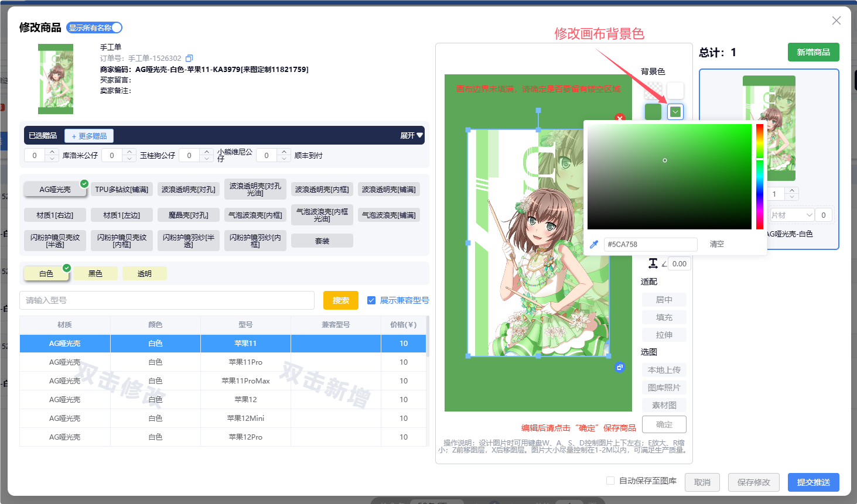Select the 苹果11ProMax row in the table
This screenshot has width=857, height=504.
point(223,381)
